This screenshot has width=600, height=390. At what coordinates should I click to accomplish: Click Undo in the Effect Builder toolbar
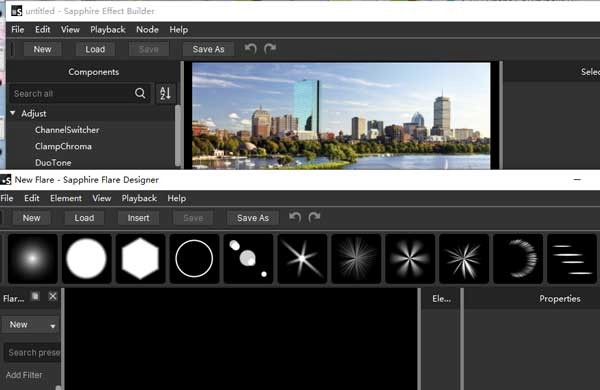pos(251,49)
